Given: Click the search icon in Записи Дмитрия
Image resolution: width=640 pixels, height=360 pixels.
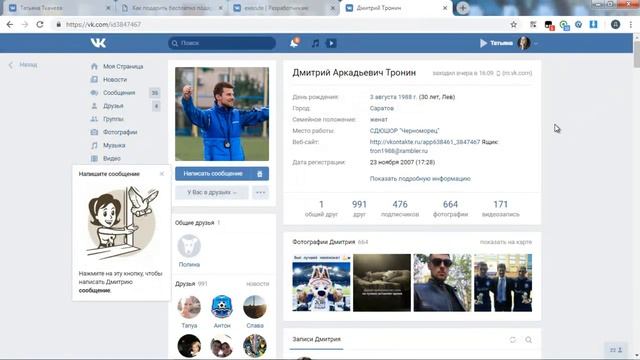Looking at the screenshot, I should [x=528, y=340].
